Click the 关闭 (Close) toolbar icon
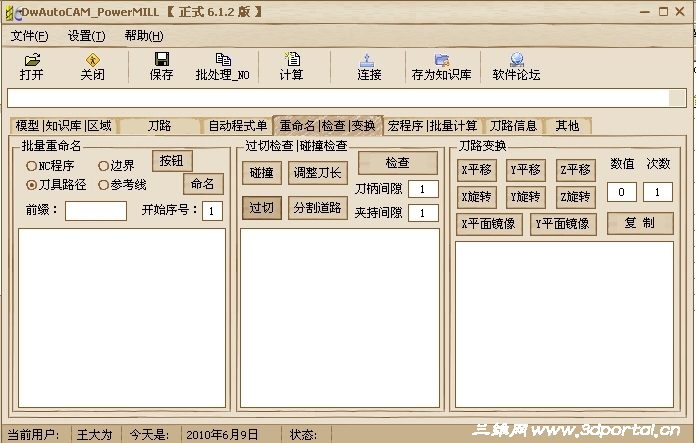This screenshot has width=696, height=443. click(x=92, y=59)
